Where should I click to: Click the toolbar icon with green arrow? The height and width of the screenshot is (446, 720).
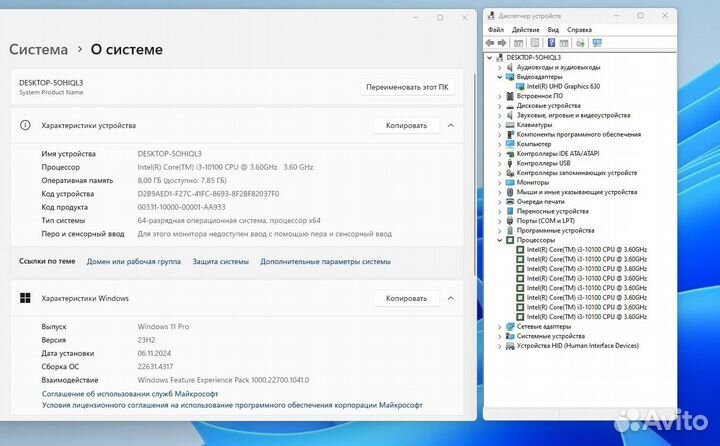click(x=580, y=43)
